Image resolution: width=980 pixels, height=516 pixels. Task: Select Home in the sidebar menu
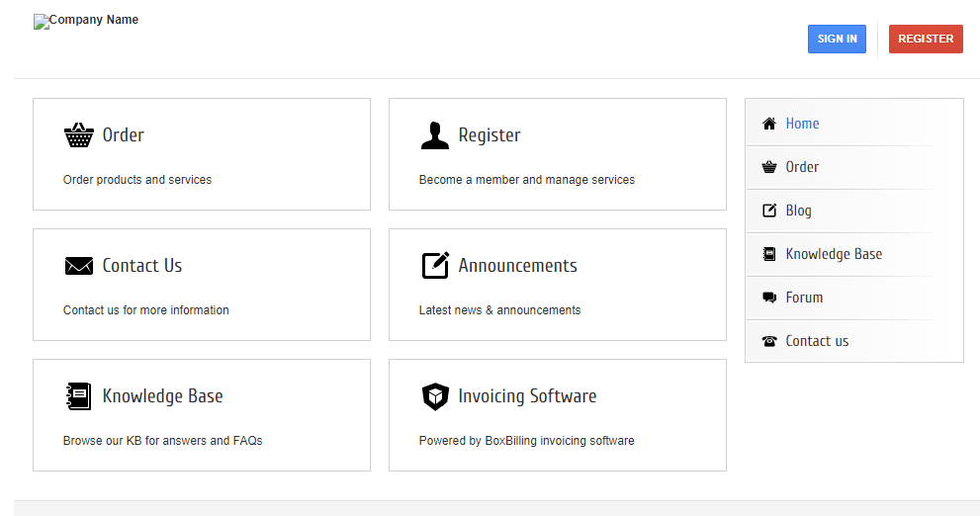click(802, 124)
